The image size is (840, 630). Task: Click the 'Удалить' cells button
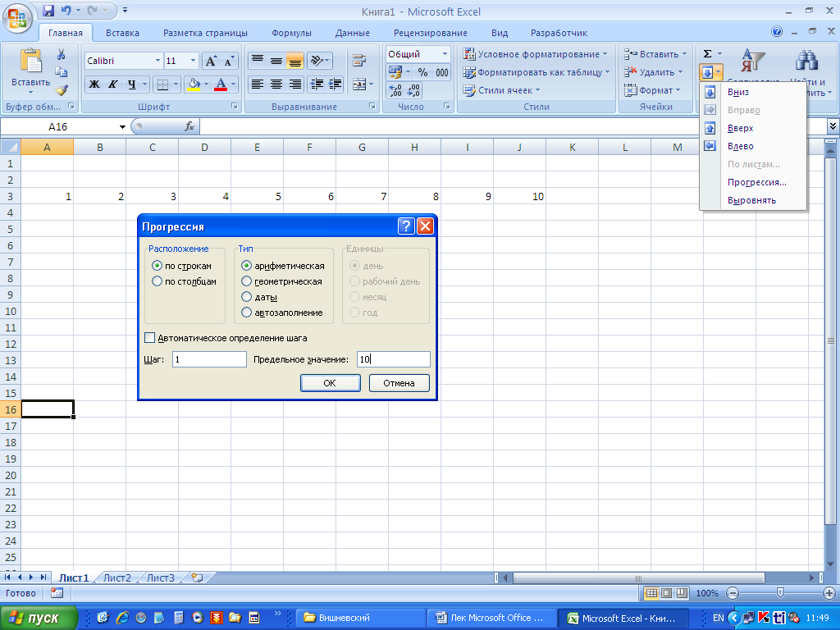[654, 72]
